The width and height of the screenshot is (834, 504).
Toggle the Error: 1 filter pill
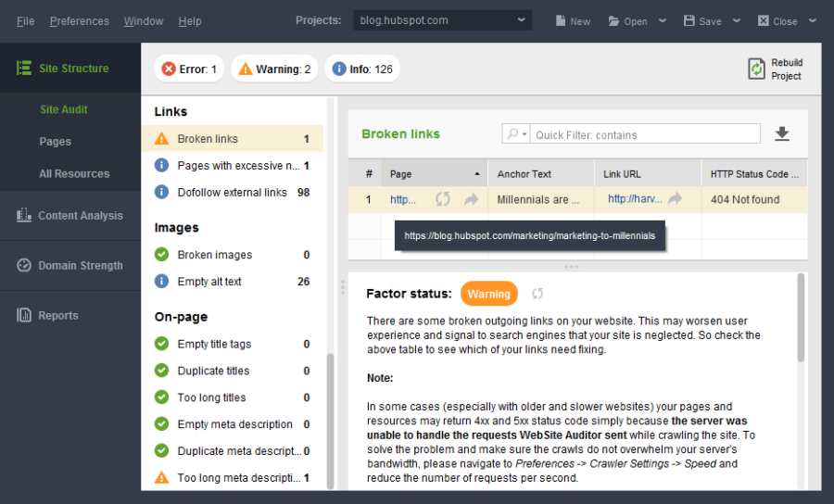pos(189,69)
